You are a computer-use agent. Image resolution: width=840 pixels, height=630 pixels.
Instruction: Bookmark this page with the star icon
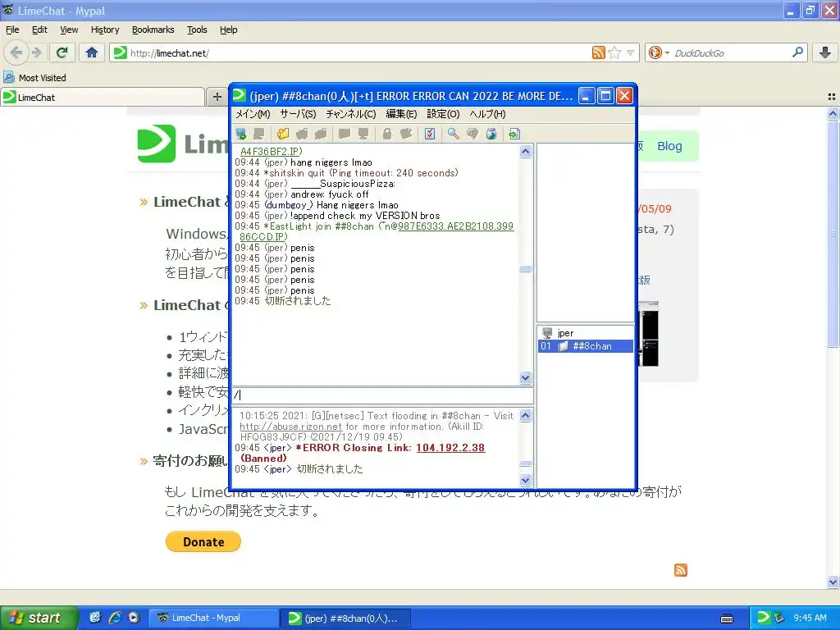click(615, 52)
